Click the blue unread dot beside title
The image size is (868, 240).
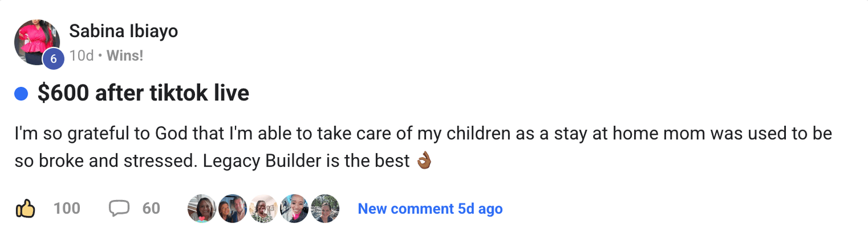click(21, 94)
